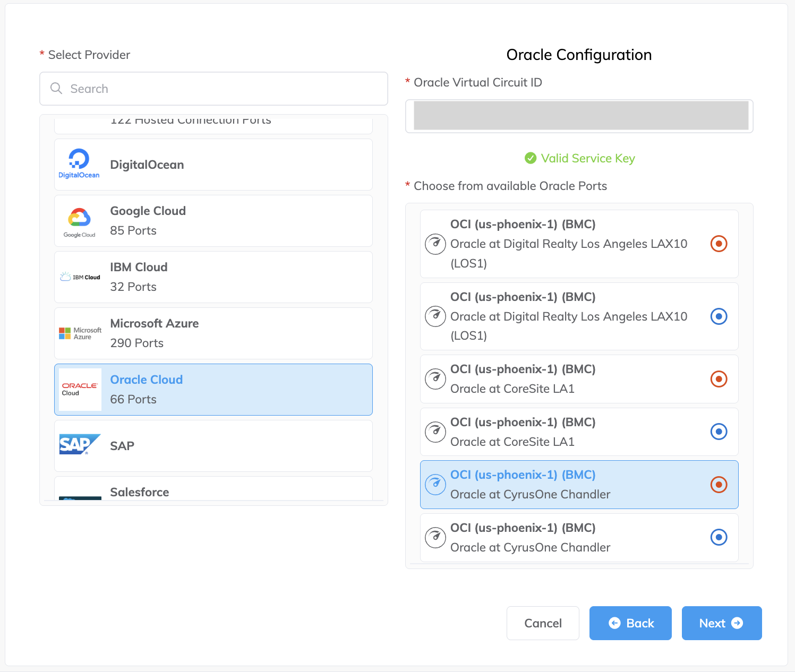Click the Google Cloud logo icon

coord(80,220)
